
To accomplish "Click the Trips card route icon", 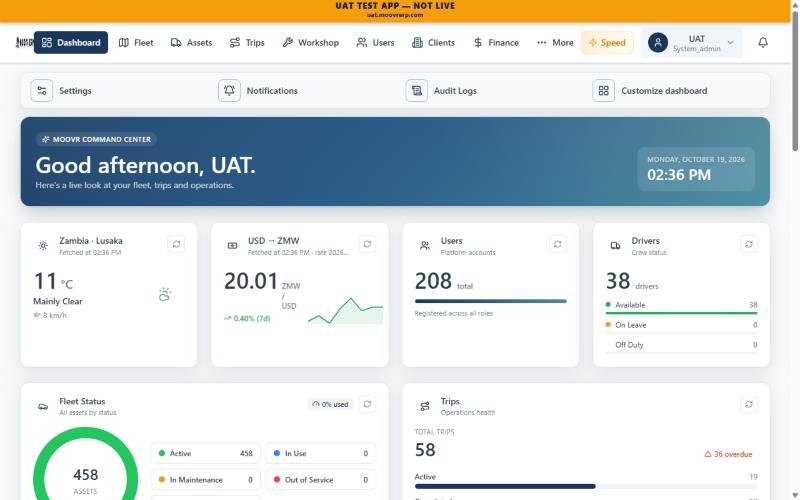I will [x=424, y=407].
